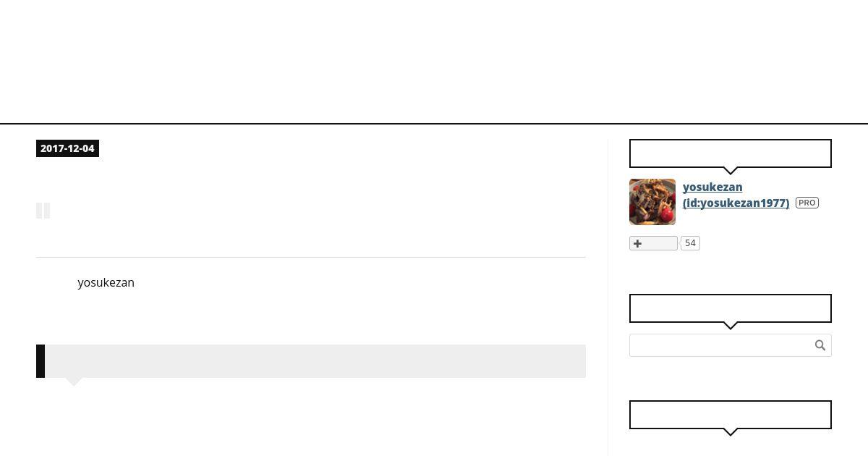868x456 pixels.
Task: Click the profile section header box
Action: [731, 153]
